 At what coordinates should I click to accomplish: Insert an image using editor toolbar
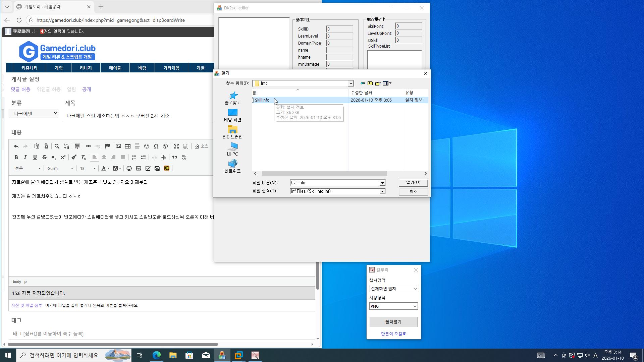point(118,146)
